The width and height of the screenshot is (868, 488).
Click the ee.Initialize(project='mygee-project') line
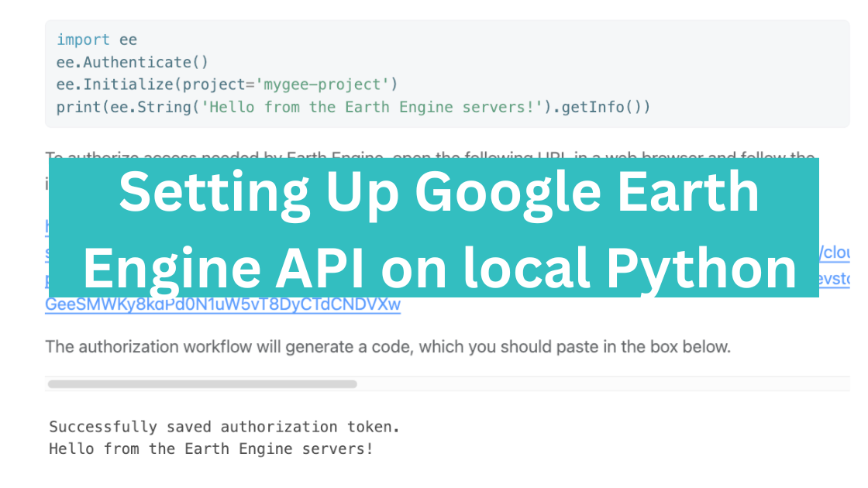227,84
